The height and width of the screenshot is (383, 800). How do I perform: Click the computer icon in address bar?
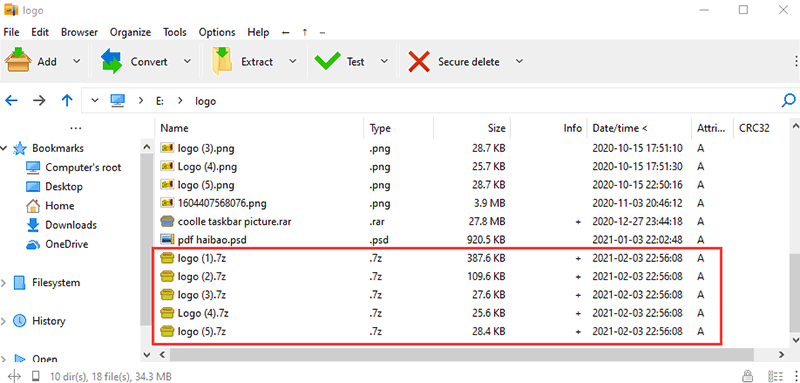click(x=118, y=100)
